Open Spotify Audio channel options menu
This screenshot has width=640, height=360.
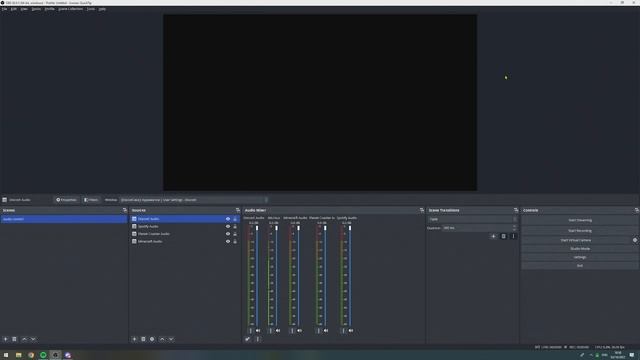click(343, 331)
